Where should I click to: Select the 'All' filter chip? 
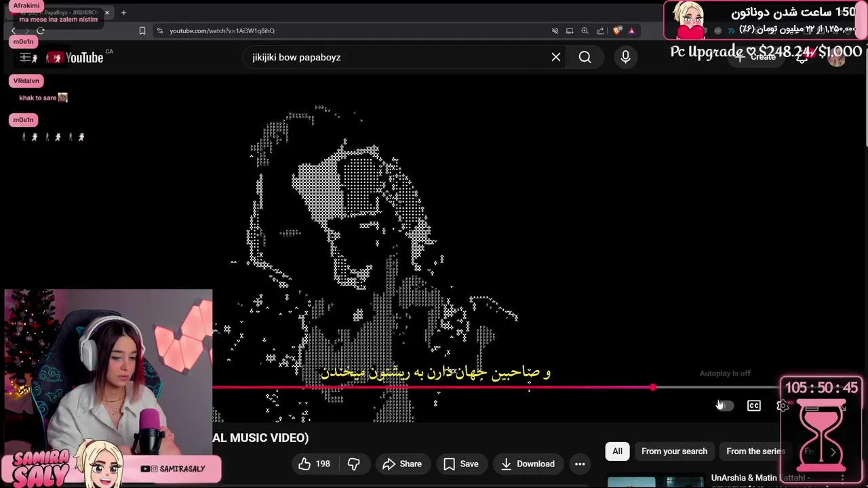click(617, 451)
